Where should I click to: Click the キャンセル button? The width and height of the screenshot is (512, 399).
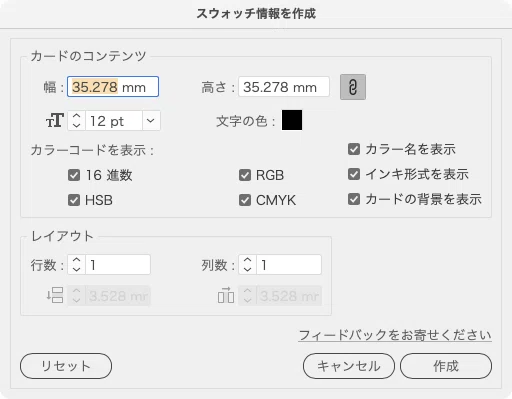pos(349,366)
